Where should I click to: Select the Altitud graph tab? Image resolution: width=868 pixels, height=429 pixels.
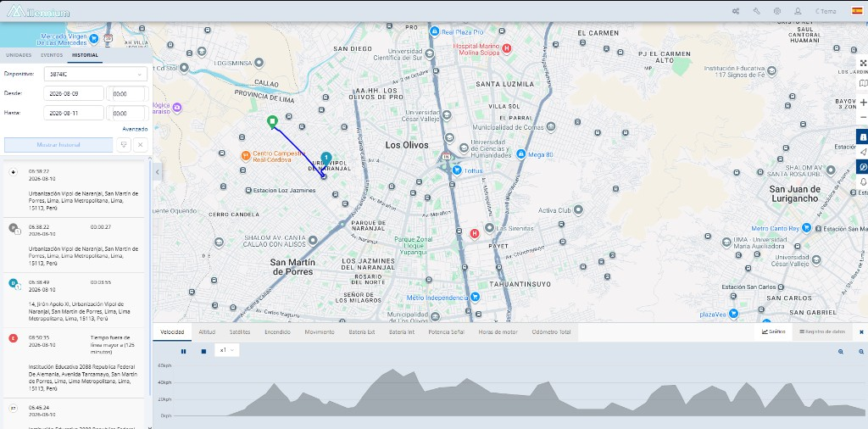coord(207,332)
